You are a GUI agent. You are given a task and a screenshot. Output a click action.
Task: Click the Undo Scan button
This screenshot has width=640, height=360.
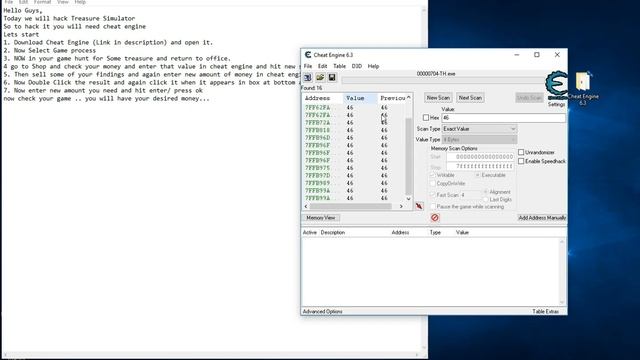coord(529,98)
